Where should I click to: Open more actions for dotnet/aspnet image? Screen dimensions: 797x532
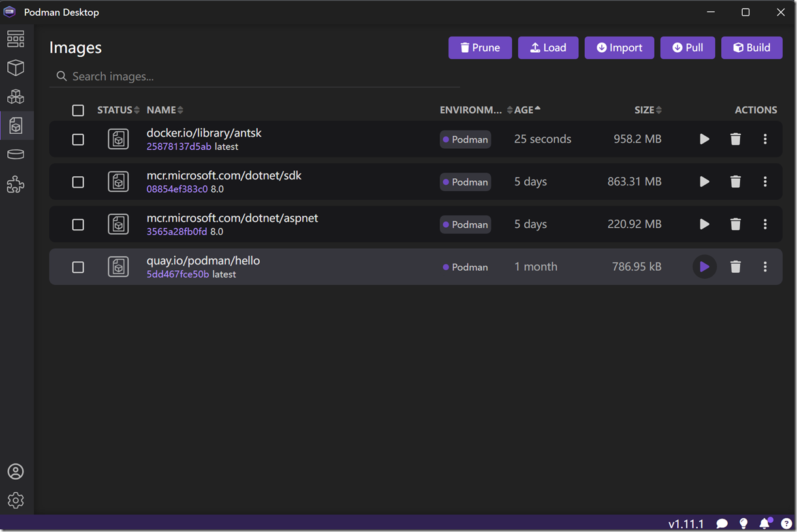(765, 224)
